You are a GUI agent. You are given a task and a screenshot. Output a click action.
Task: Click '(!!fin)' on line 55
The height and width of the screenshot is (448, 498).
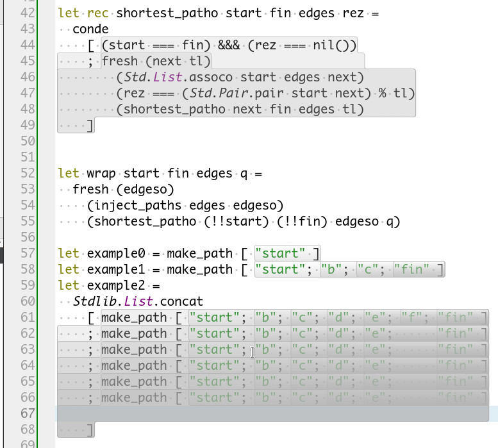click(x=302, y=221)
